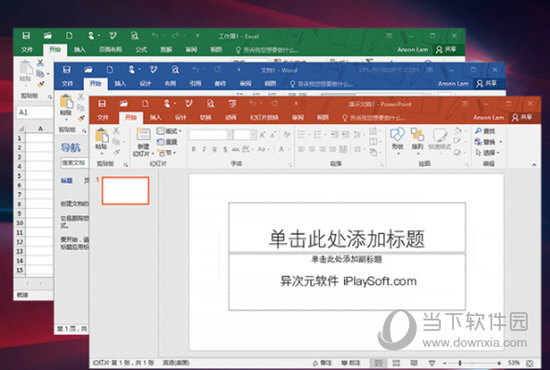The height and width of the screenshot is (370, 550).
Task: Open the font name combo box in PowerPoint
Action: pos(211,135)
